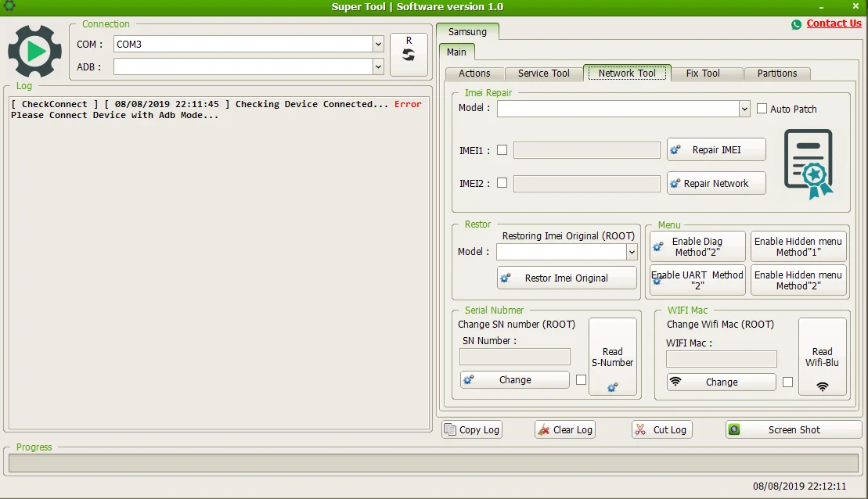Click the wifi icon on WIFI Mac Change
Image resolution: width=868 pixels, height=499 pixels.
(675, 381)
